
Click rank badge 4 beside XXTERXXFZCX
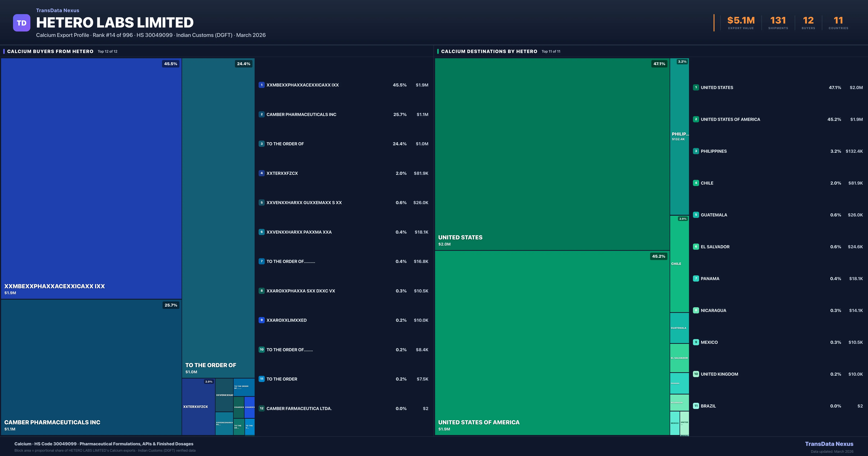pos(261,173)
